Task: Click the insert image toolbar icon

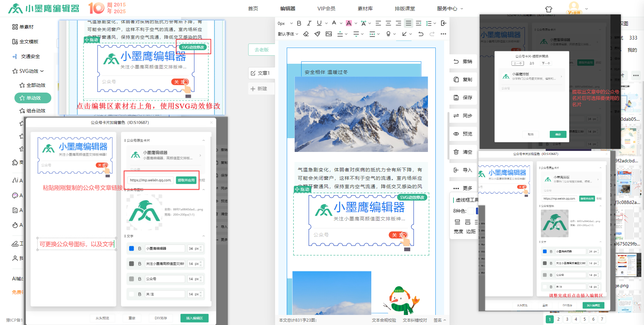Action: [x=329, y=34]
